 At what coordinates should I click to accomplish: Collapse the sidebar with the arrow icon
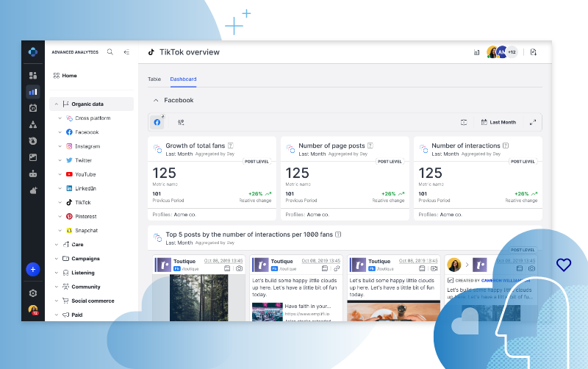[x=126, y=52]
